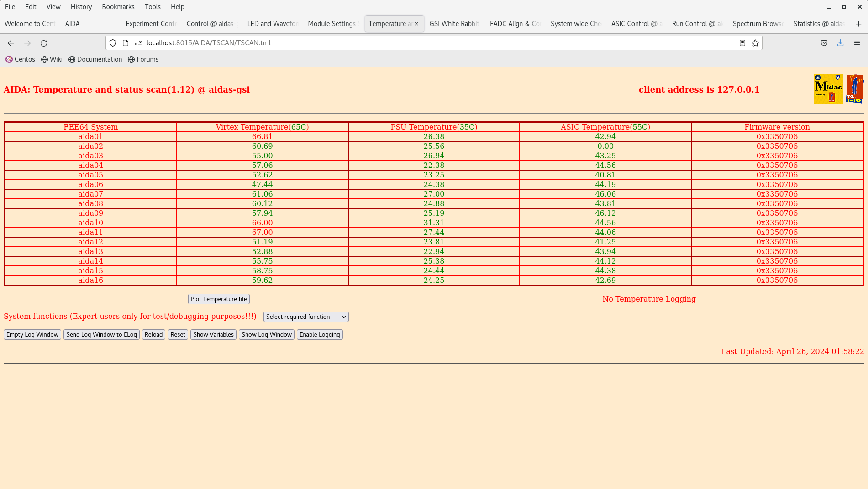Click the Midas logo image

(x=828, y=89)
